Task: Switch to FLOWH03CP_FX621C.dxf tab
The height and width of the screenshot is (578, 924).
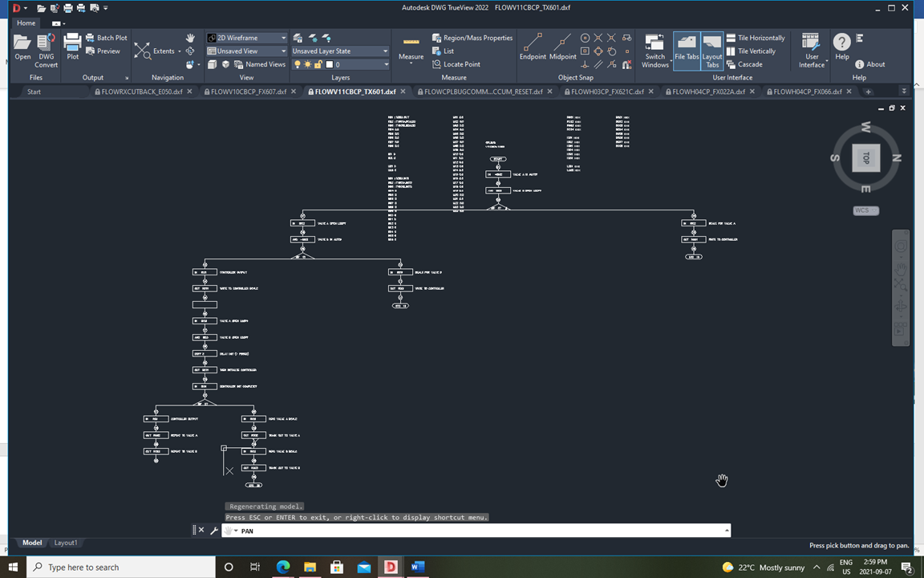Action: tap(604, 92)
